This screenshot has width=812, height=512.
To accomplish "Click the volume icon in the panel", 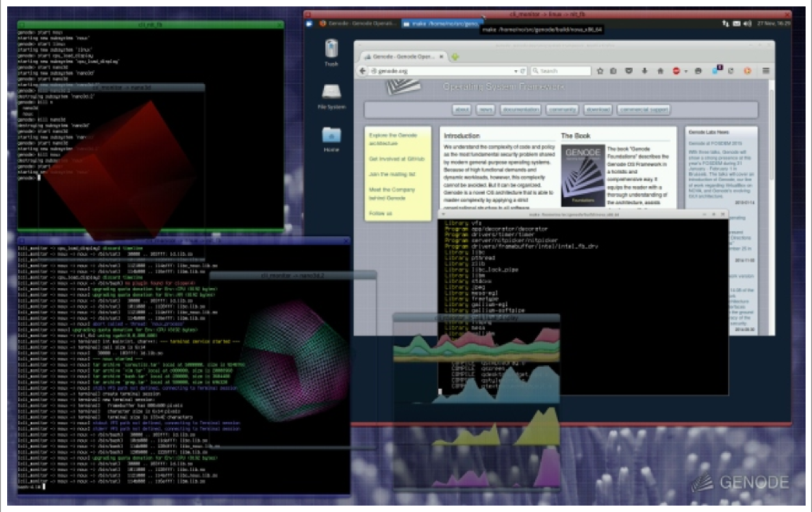I will [748, 23].
